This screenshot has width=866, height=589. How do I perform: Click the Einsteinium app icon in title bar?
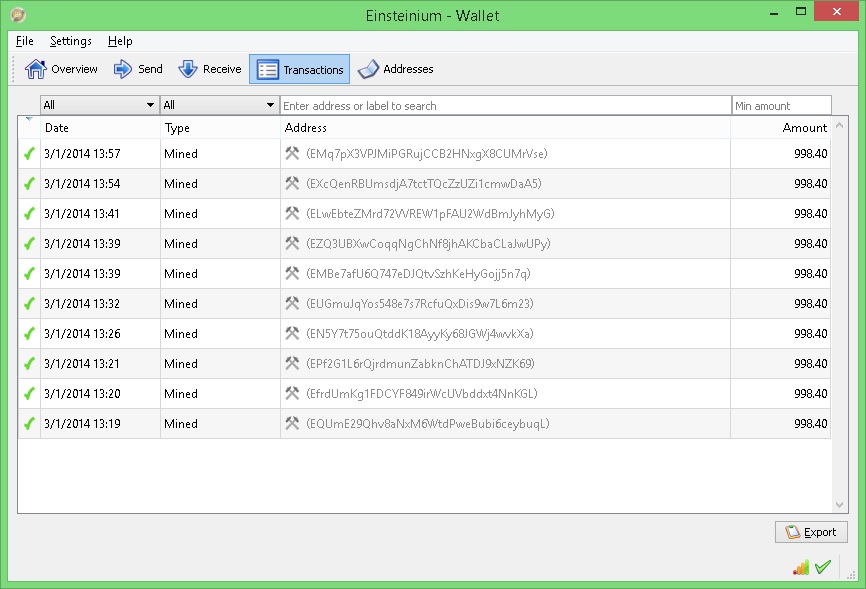pyautogui.click(x=18, y=15)
